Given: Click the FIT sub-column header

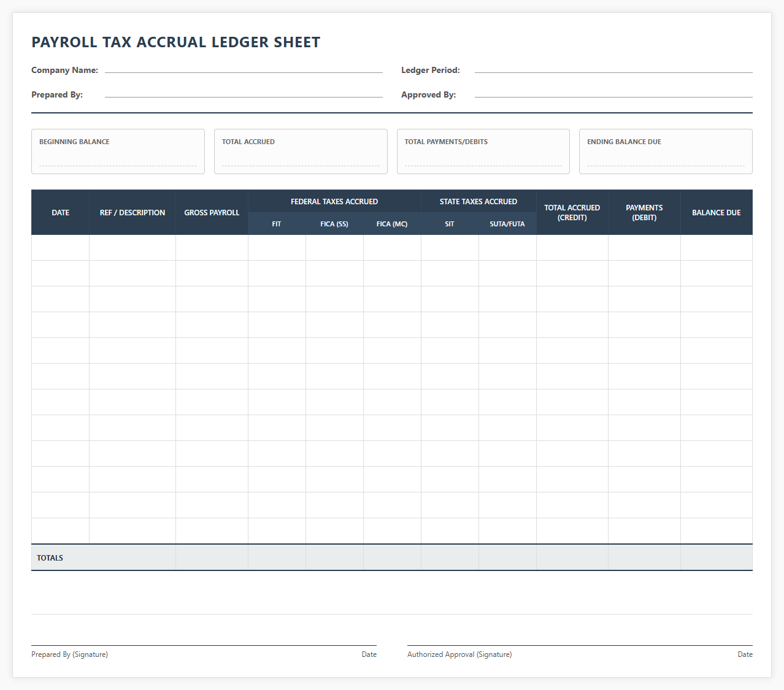Looking at the screenshot, I should pos(277,224).
